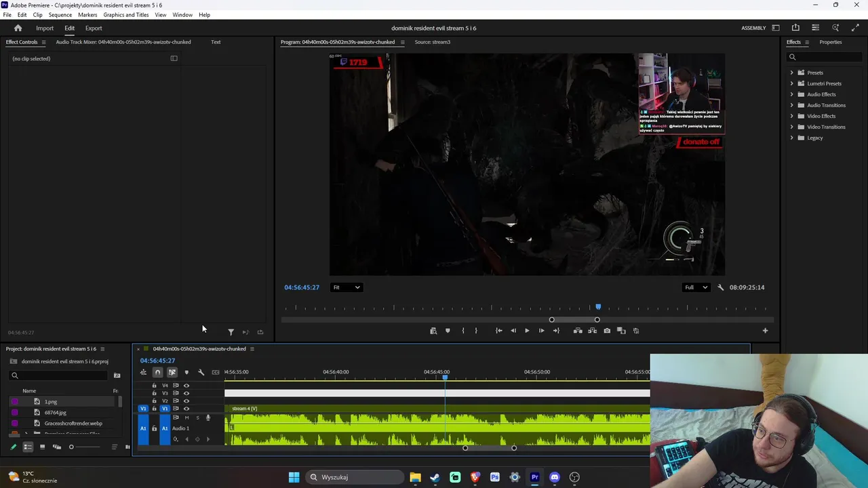Open File Explorer from the taskbar
The height and width of the screenshot is (488, 868).
[415, 477]
